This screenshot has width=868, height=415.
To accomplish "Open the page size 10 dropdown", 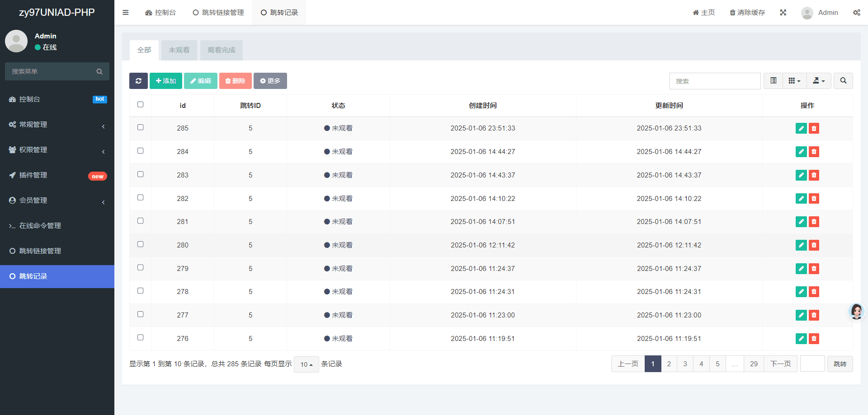I will point(307,364).
